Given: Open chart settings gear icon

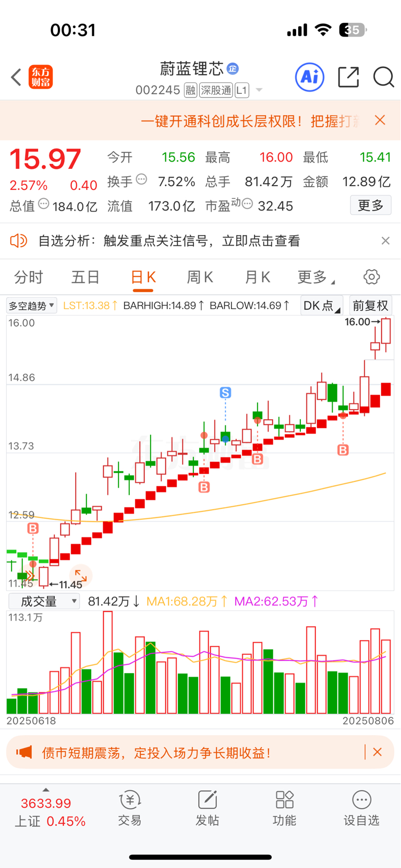Looking at the screenshot, I should 372,277.
